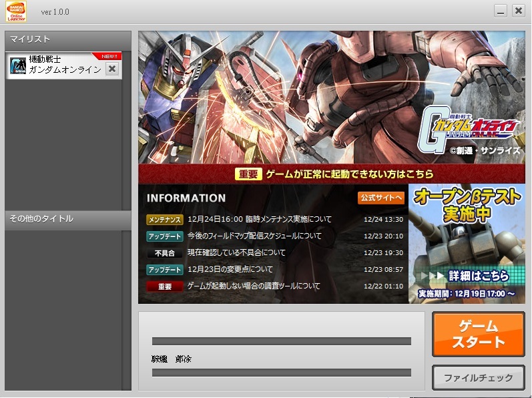
Task: Open the その他のタイトル section header
Action: point(68,219)
